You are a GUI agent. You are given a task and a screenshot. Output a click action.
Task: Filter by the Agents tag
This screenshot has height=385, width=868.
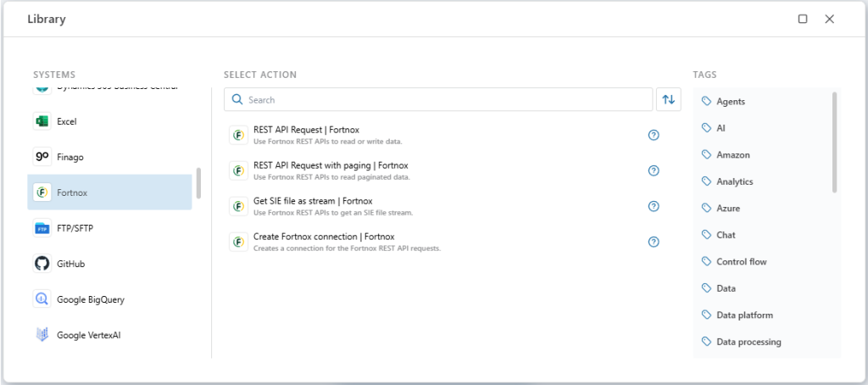pyautogui.click(x=730, y=102)
